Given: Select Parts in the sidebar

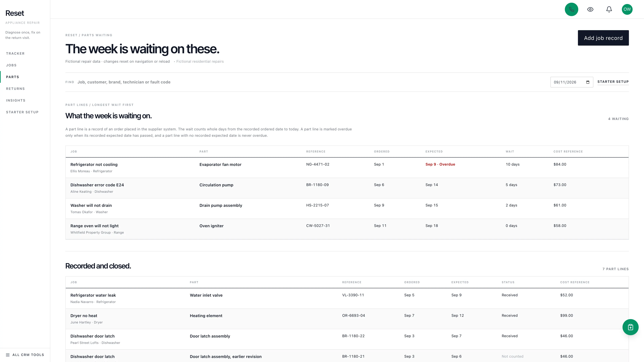Looking at the screenshot, I should (x=13, y=77).
